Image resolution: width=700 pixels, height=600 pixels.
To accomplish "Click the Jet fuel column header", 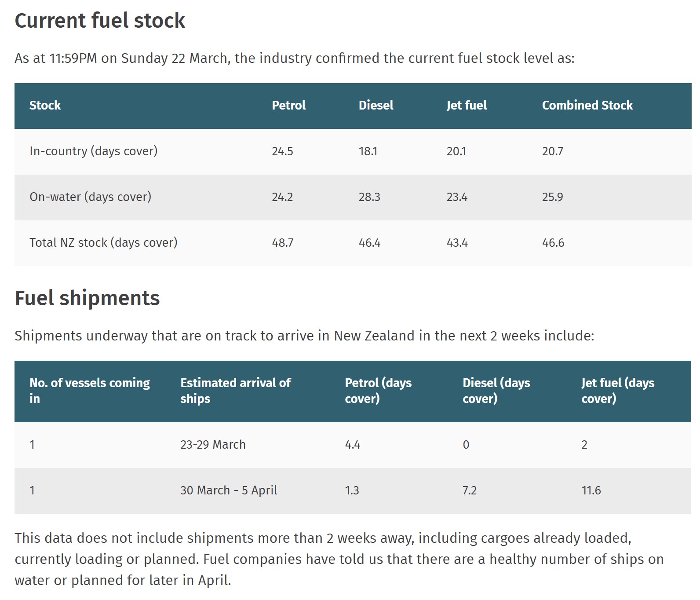I will 467,106.
